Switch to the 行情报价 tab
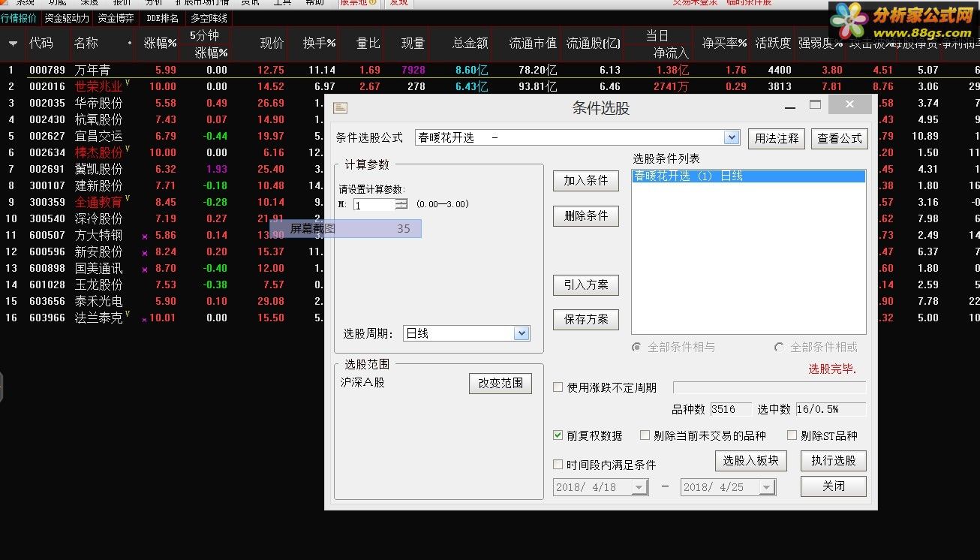980x560 pixels. (19, 18)
